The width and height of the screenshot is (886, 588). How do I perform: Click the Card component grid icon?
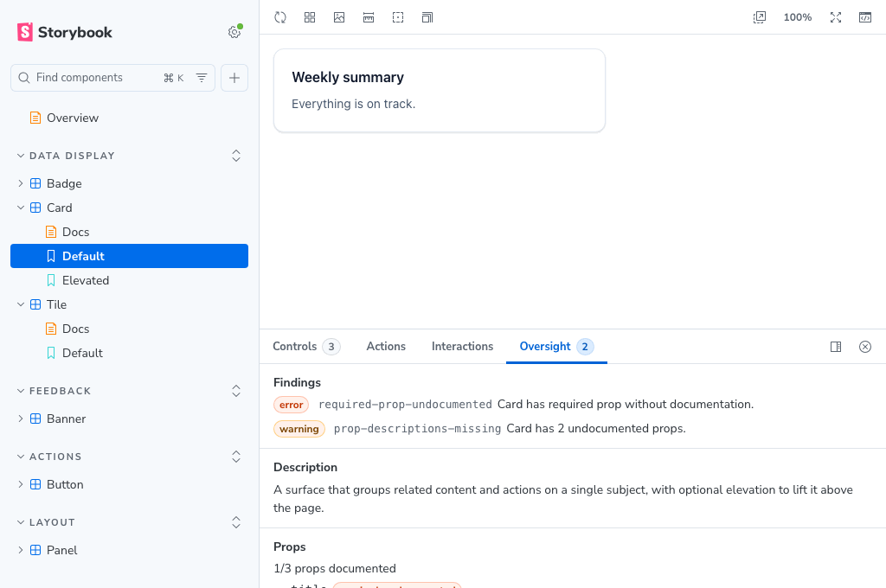[x=35, y=208]
